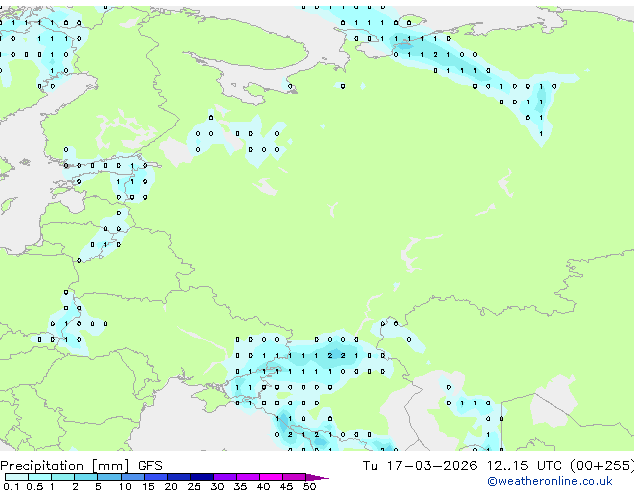
Task: Click the 0.5–1 mm legend swatch
Action: point(40,477)
